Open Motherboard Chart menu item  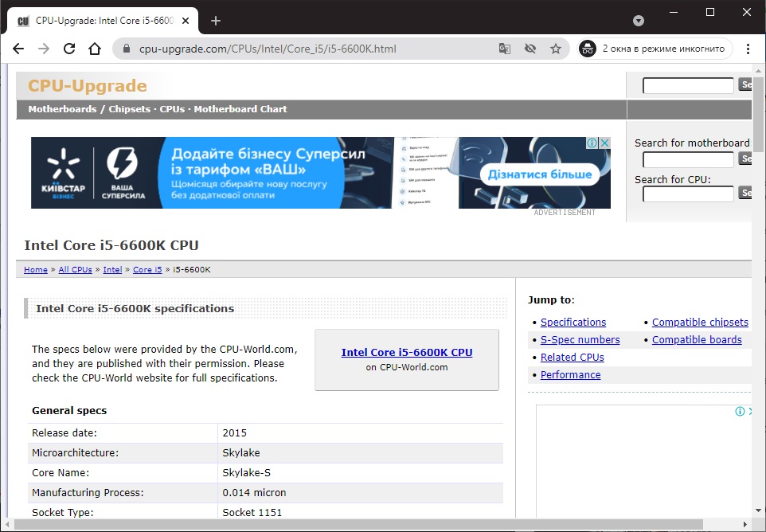240,109
